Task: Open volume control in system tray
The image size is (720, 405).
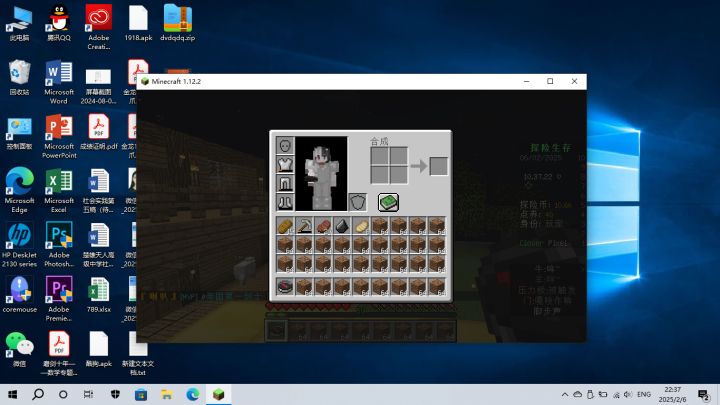Action: pyautogui.click(x=628, y=394)
